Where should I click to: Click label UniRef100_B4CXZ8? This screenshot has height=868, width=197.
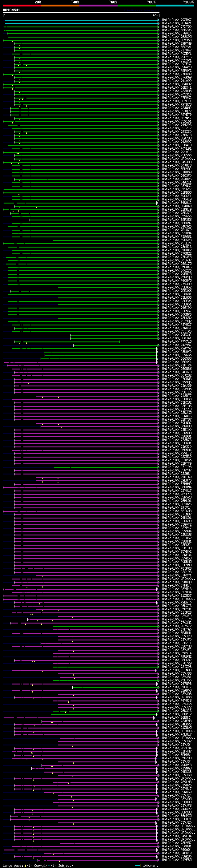tap(176, 372)
